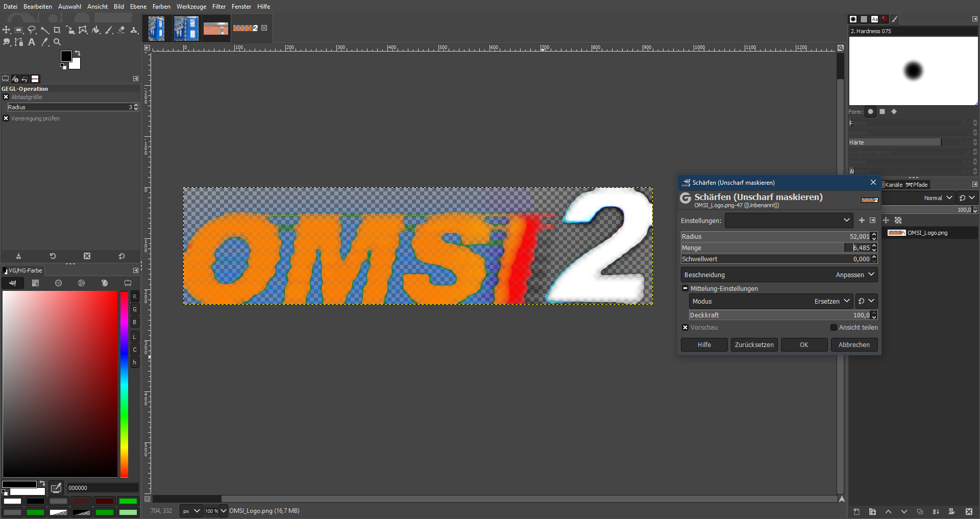Activate the Text tool

[32, 42]
